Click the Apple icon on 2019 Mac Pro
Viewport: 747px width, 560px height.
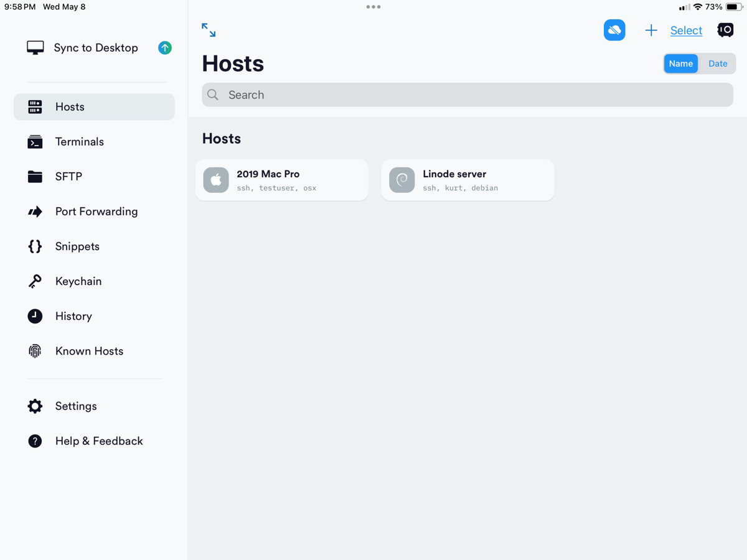(216, 180)
